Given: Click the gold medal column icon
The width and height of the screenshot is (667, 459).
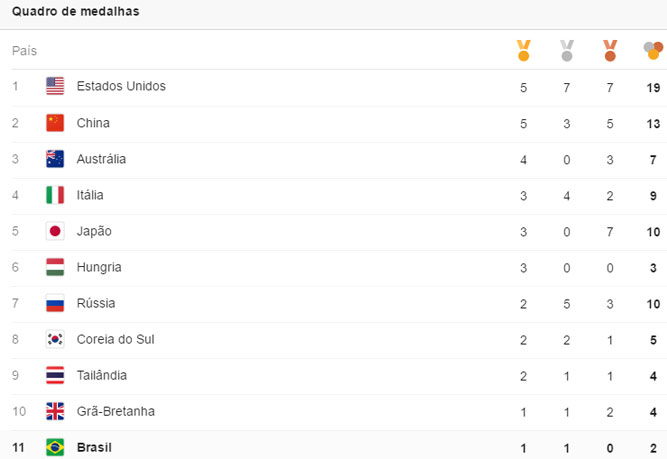Looking at the screenshot, I should [x=523, y=49].
